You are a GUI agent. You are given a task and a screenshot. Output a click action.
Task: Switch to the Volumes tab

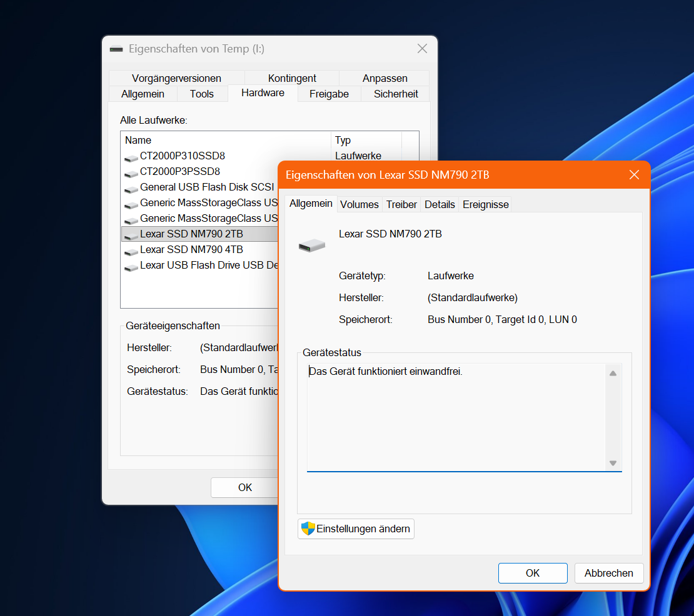360,204
